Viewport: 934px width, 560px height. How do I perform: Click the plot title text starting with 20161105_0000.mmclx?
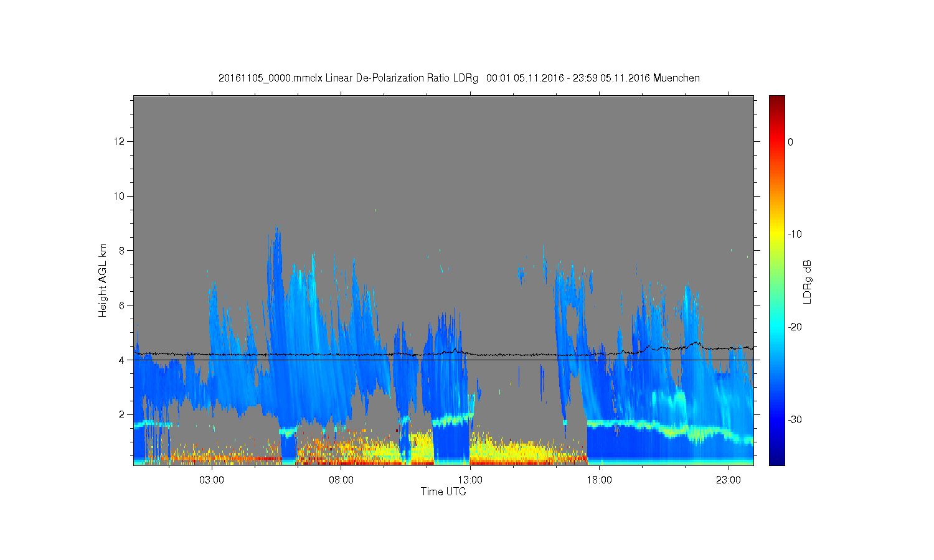coord(459,78)
